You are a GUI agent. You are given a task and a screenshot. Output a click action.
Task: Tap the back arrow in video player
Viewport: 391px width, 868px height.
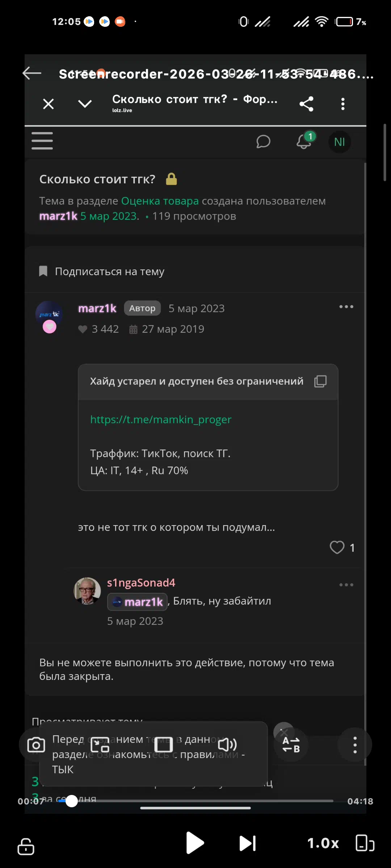coord(32,73)
